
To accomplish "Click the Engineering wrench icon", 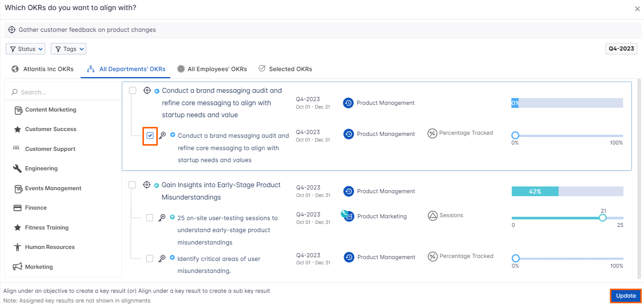I will (17, 168).
